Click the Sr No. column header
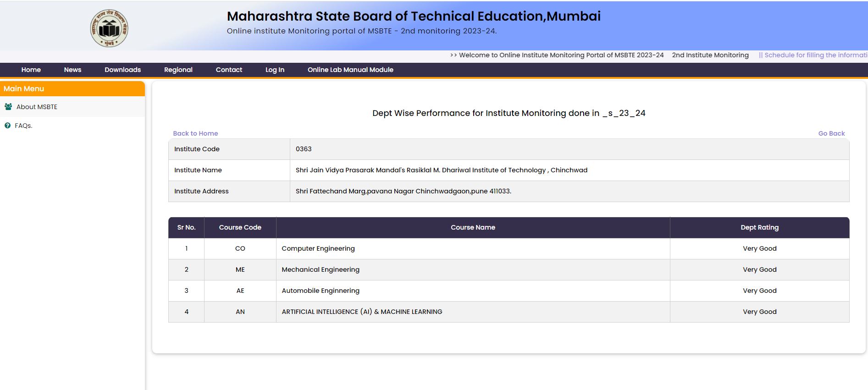This screenshot has height=390, width=868. pos(186,227)
